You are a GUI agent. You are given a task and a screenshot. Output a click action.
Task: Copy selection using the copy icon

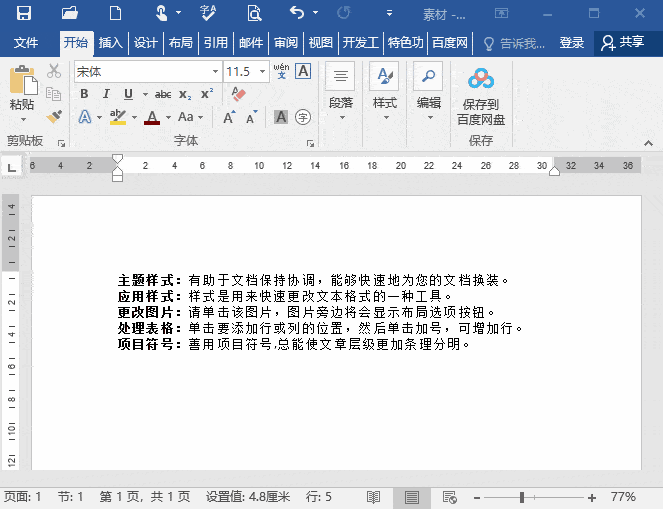coord(53,93)
